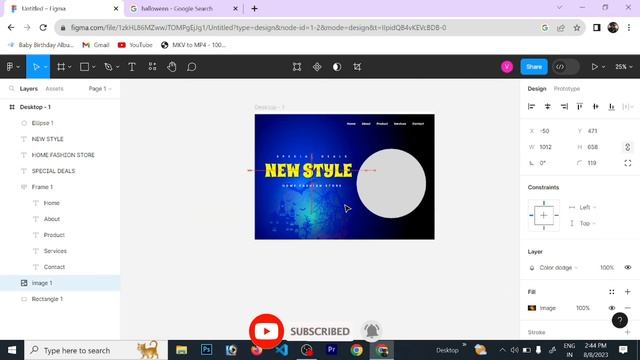The height and width of the screenshot is (360, 640).
Task: Remove the Image fill with minus
Action: (628, 308)
